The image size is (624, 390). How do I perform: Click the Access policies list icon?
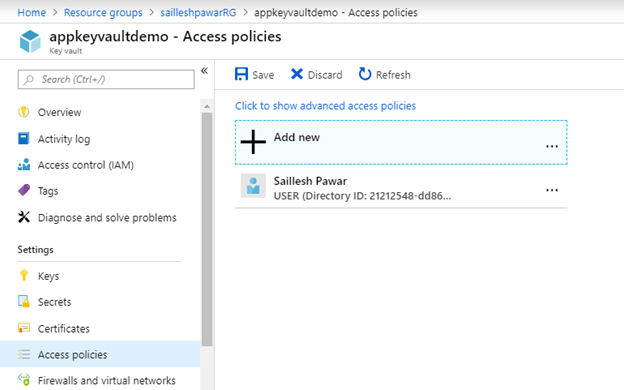[24, 354]
